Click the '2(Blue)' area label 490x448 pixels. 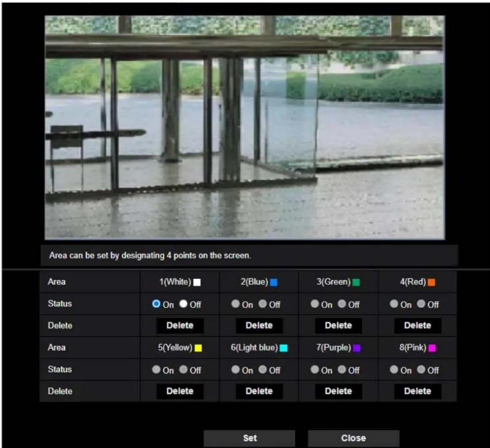(255, 282)
